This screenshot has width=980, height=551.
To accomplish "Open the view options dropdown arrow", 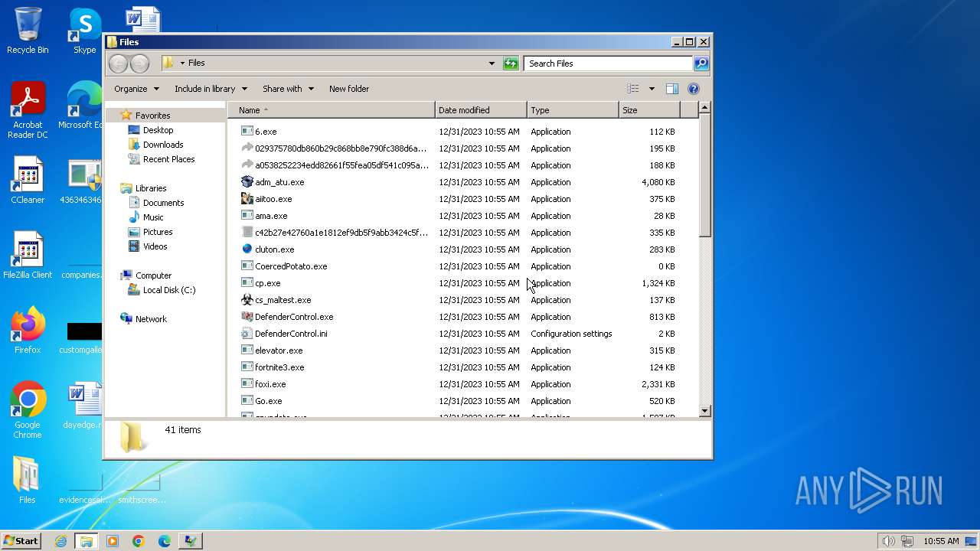I will tap(652, 89).
